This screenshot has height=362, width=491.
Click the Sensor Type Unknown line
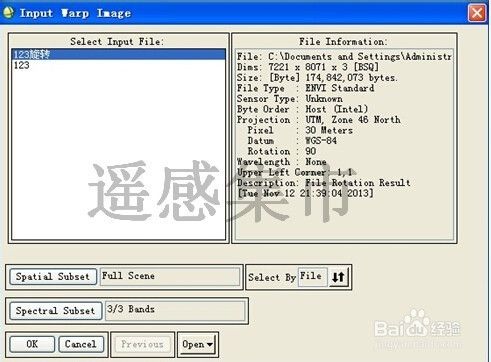[290, 99]
